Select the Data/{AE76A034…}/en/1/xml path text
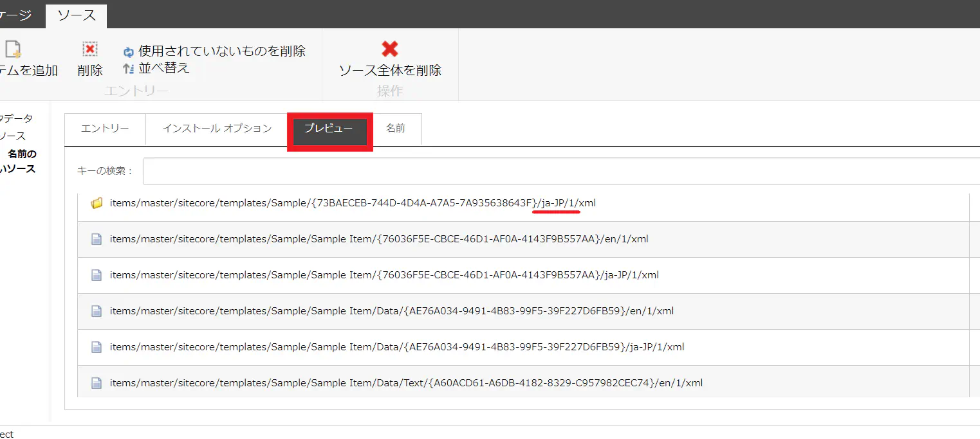This screenshot has height=439, width=980. point(392,311)
